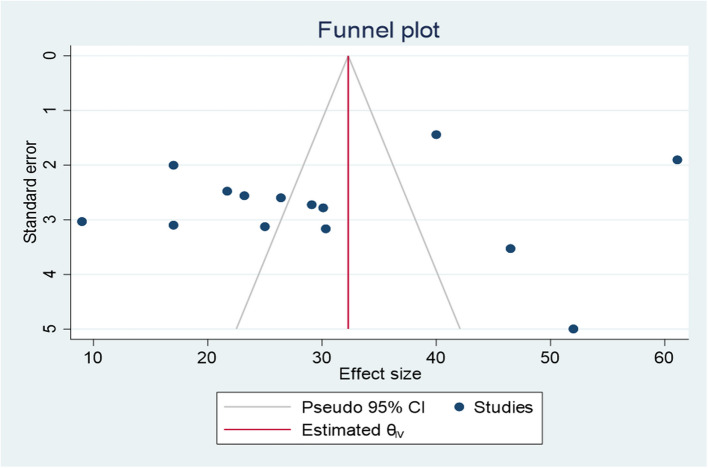Click the study point near effect size 40
The height and width of the screenshot is (468, 708).
pos(436,135)
